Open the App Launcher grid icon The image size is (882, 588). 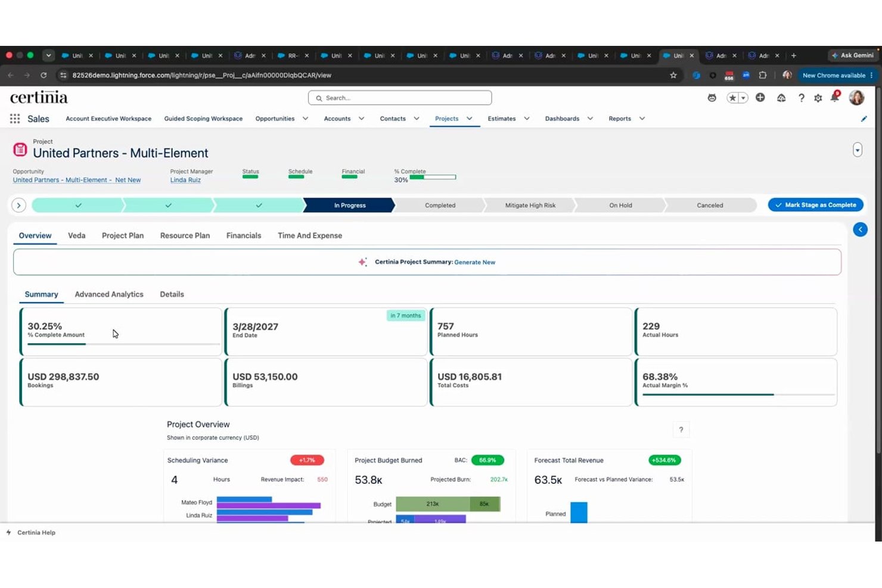15,119
